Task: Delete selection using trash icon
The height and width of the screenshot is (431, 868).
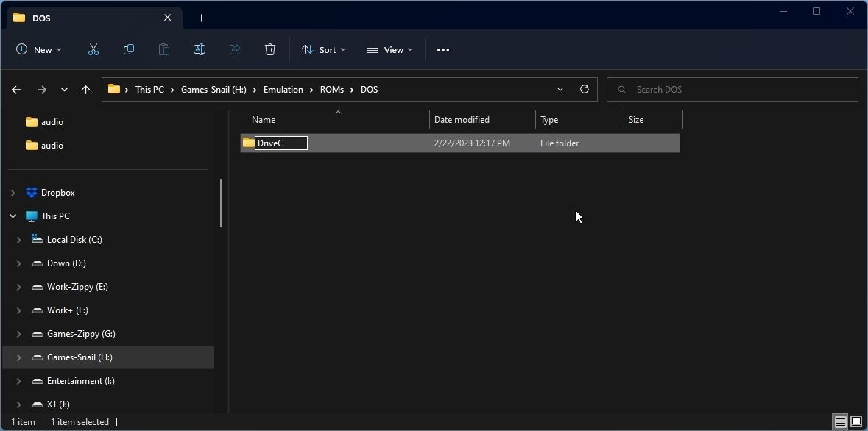Action: click(x=270, y=49)
